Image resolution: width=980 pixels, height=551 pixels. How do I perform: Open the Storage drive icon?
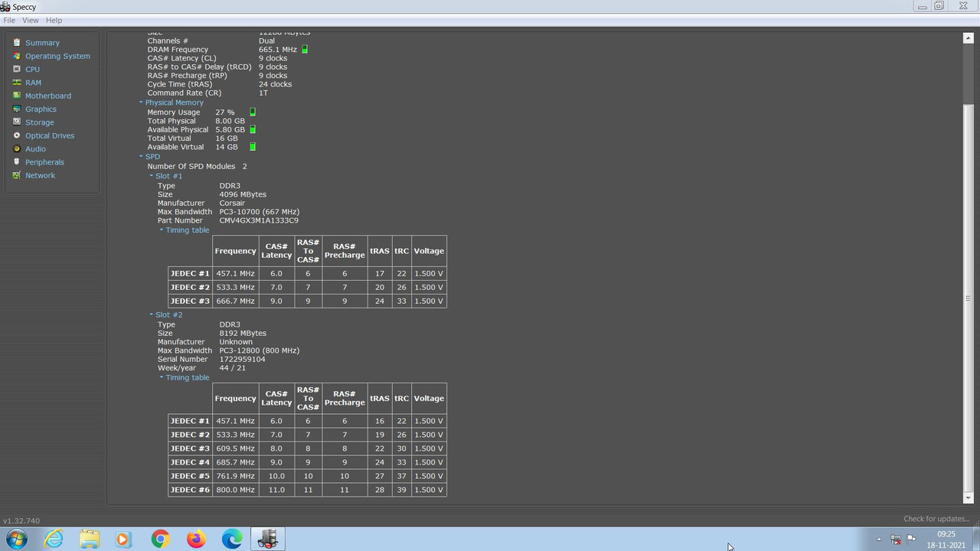[17, 122]
